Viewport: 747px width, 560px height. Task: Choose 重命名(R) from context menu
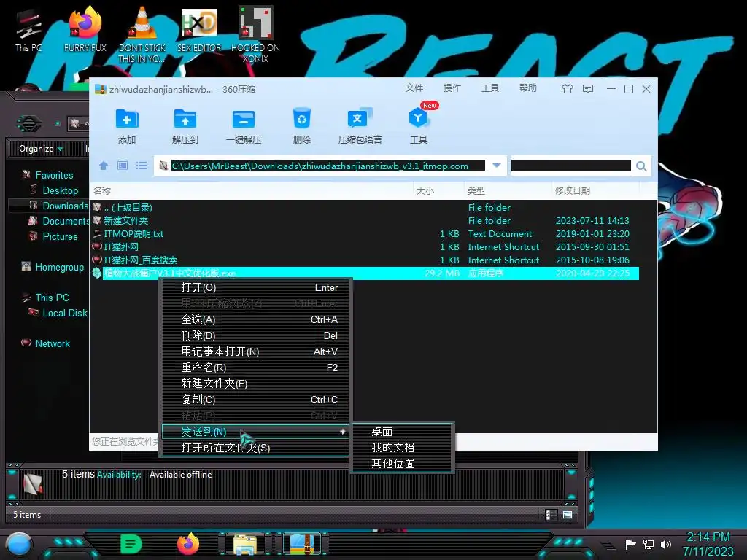click(255, 367)
